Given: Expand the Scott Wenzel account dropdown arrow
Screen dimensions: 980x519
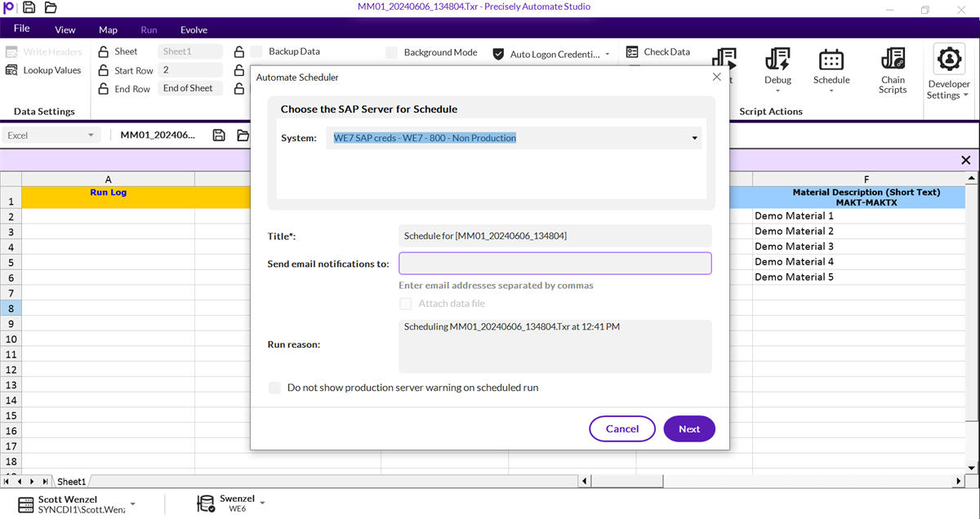Looking at the screenshot, I should click(x=133, y=504).
